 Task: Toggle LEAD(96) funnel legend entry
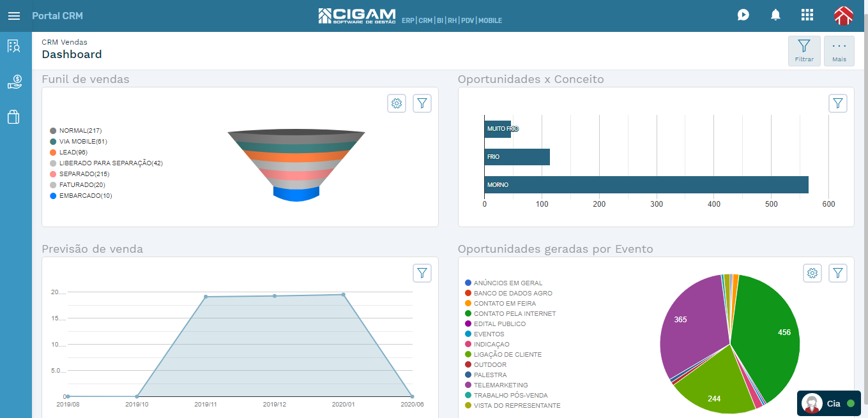tap(68, 152)
